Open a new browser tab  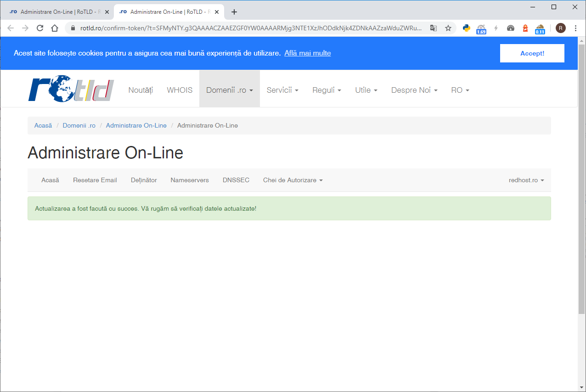point(234,12)
